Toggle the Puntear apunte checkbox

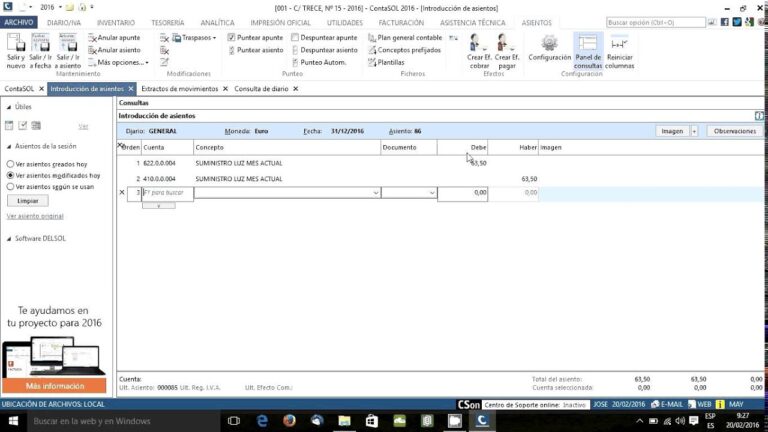[231, 38]
